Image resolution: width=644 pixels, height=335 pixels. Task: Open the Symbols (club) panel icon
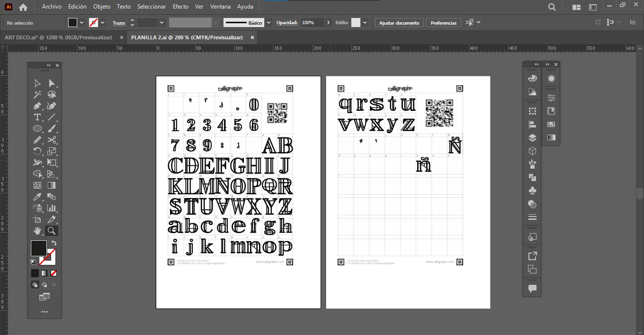pyautogui.click(x=532, y=190)
